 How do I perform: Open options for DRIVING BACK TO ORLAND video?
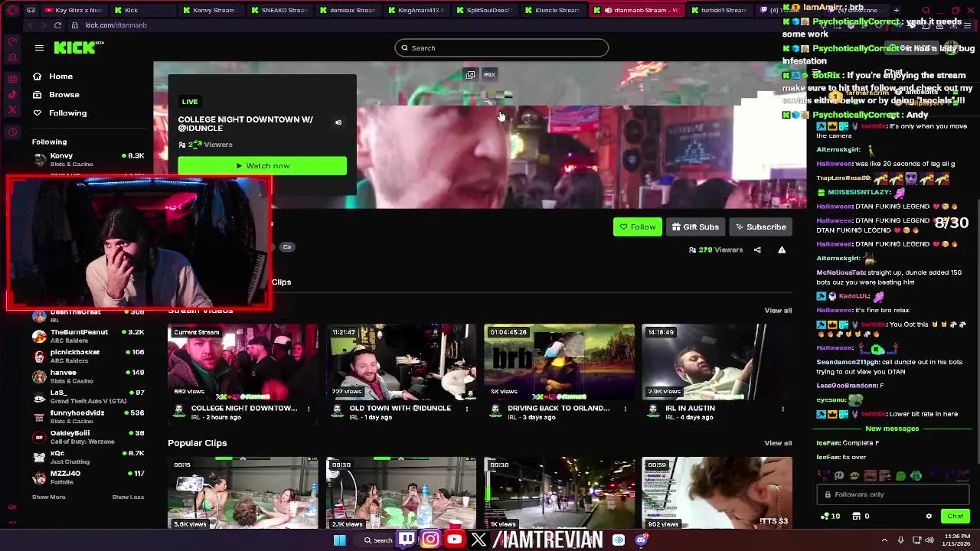[625, 409]
